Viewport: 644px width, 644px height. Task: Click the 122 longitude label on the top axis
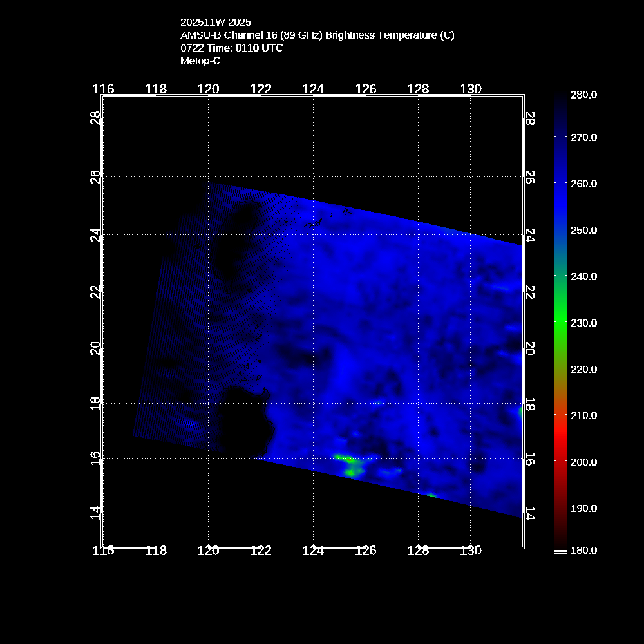coord(261,89)
